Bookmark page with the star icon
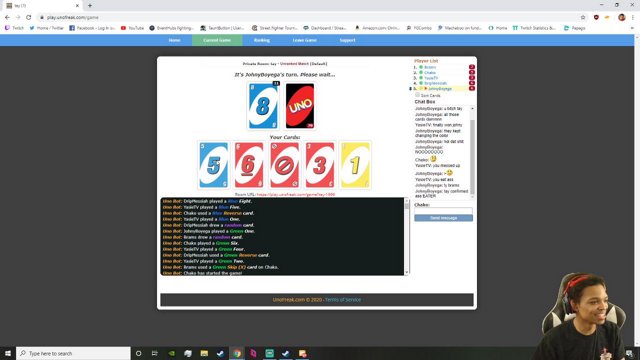The width and height of the screenshot is (640, 360). tap(583, 18)
